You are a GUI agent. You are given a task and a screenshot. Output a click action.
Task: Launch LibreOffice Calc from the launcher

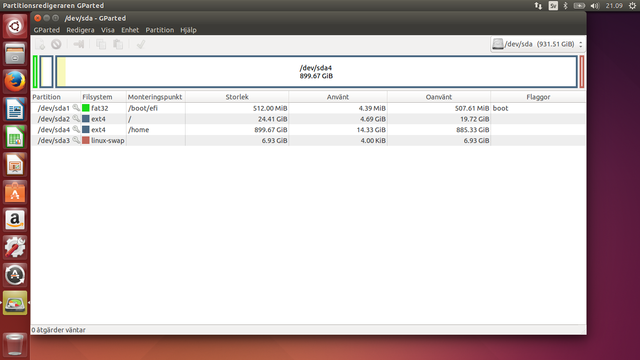coord(15,136)
